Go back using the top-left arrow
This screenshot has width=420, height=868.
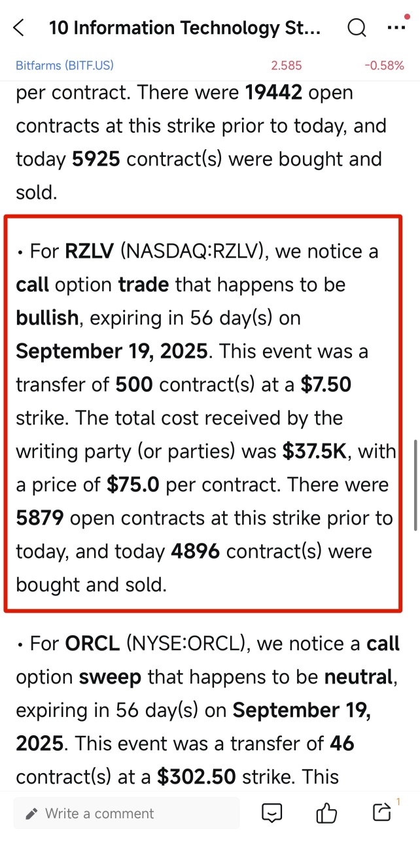tap(19, 28)
